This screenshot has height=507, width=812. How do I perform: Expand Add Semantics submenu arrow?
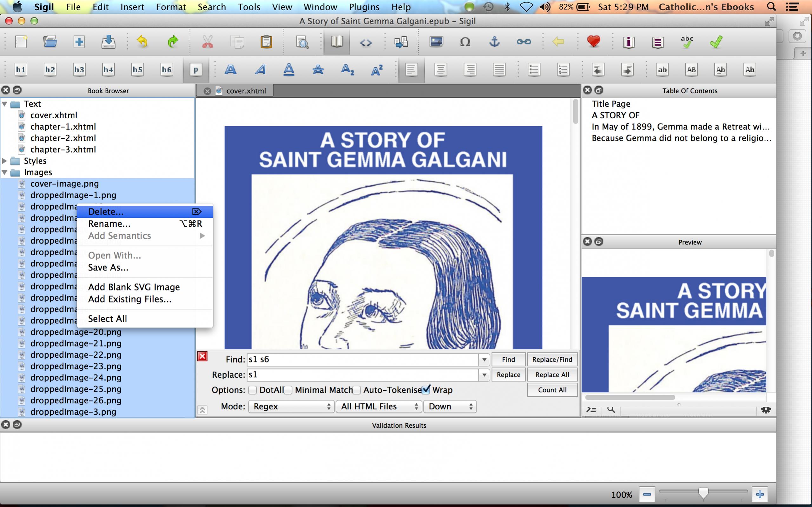pyautogui.click(x=202, y=236)
